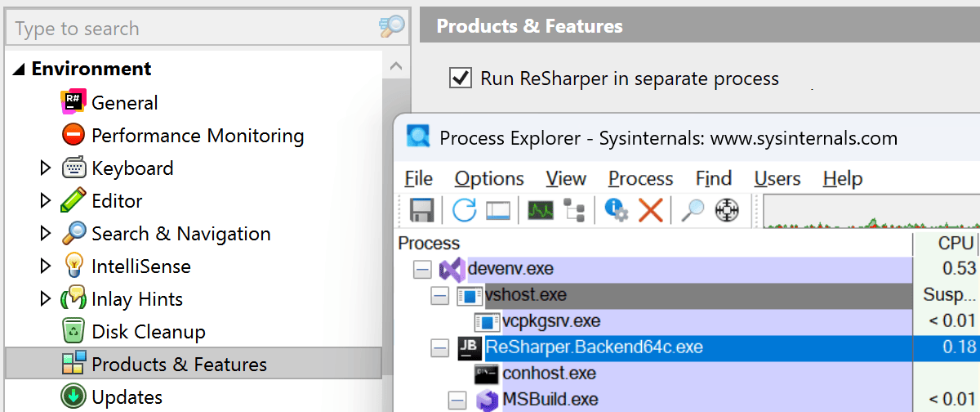Click the red X Kill Process icon
Image resolution: width=980 pixels, height=412 pixels.
pos(650,210)
